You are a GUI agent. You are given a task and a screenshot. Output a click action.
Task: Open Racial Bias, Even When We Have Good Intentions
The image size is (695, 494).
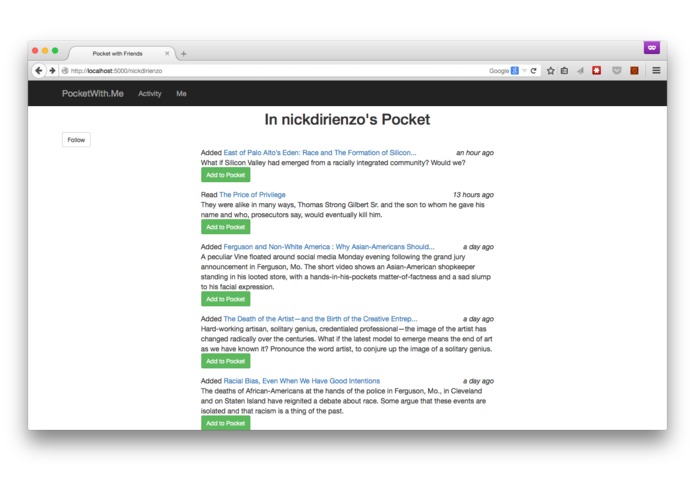tap(301, 381)
